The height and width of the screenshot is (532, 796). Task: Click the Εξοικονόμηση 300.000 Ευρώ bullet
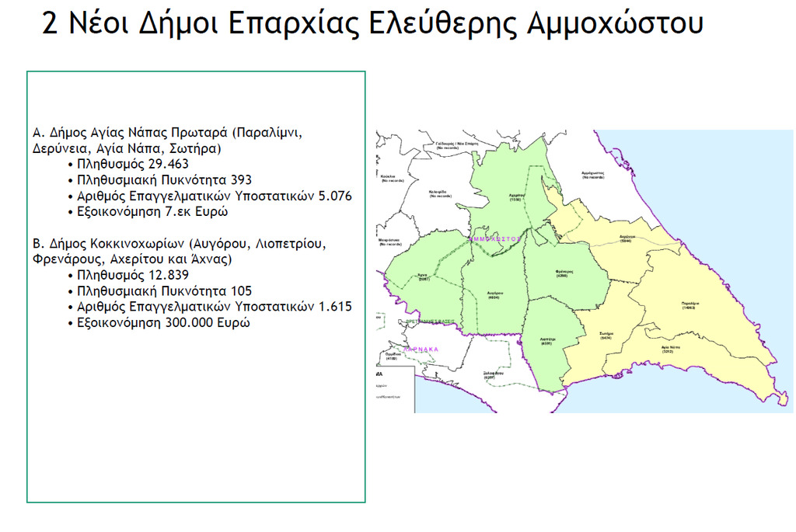pos(162,322)
